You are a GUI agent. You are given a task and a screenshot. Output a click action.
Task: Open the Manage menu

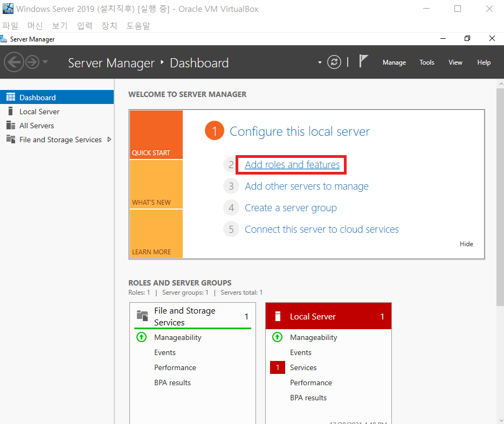point(394,62)
